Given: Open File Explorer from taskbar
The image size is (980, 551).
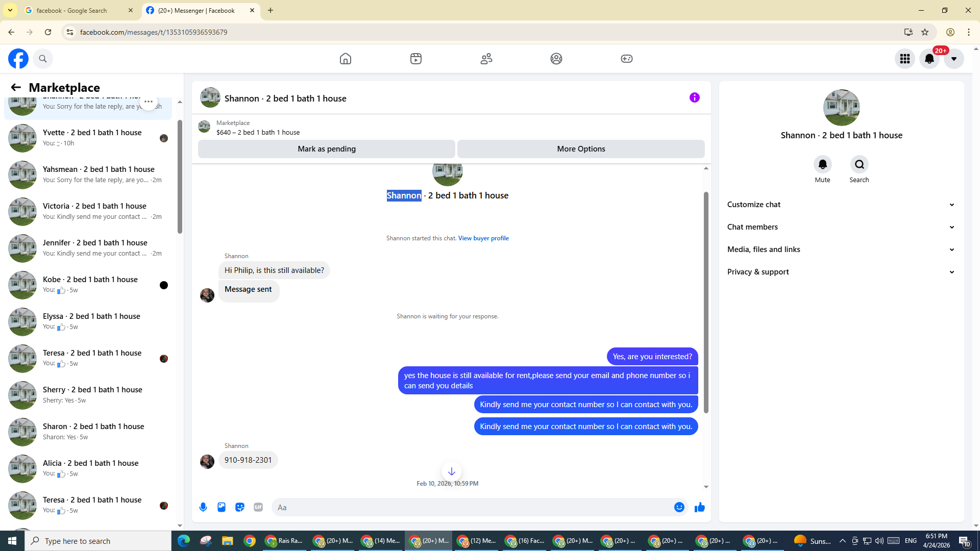Looking at the screenshot, I should [227, 541].
